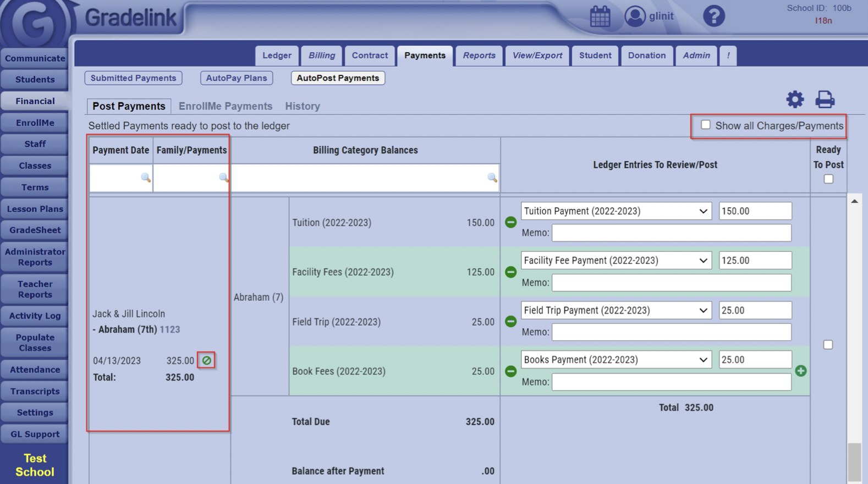The width and height of the screenshot is (868, 484).
Task: Mark the Lincoln payment row ready to post
Action: coord(828,345)
